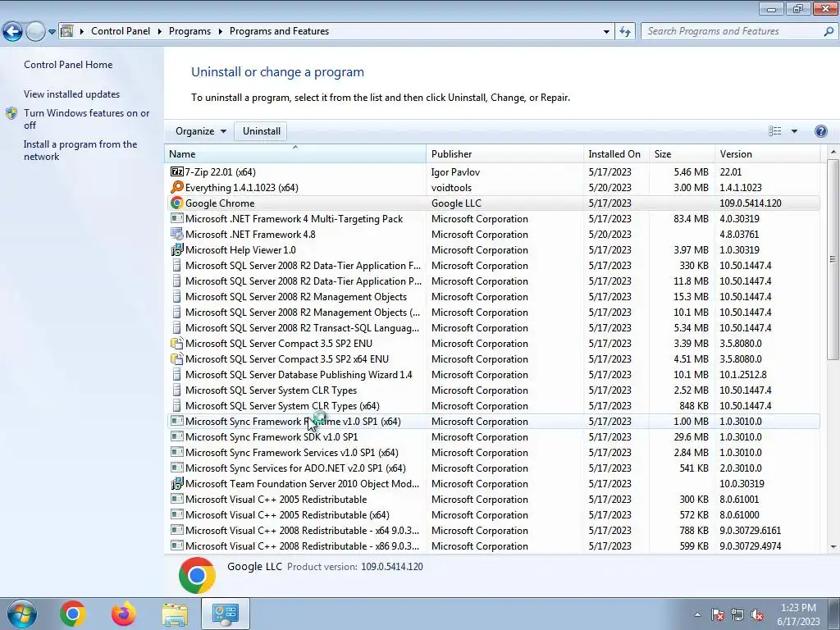Image resolution: width=840 pixels, height=630 pixels.
Task: Select Microsoft SQL Server System CLR Types (x64)
Action: pos(493,406)
